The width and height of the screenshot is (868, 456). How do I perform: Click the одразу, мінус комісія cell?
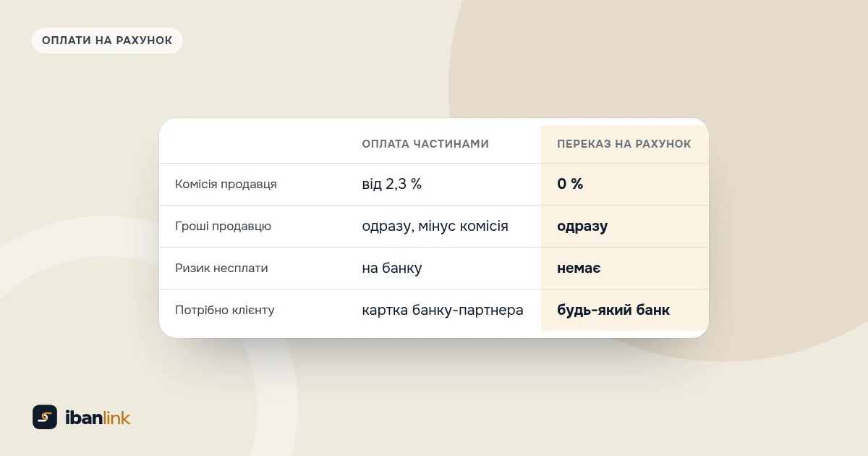[x=435, y=226]
